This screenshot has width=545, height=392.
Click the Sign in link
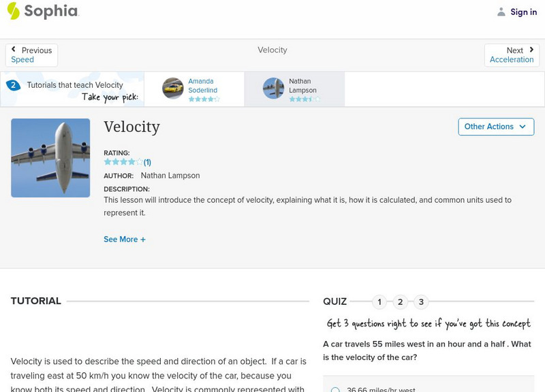(523, 12)
